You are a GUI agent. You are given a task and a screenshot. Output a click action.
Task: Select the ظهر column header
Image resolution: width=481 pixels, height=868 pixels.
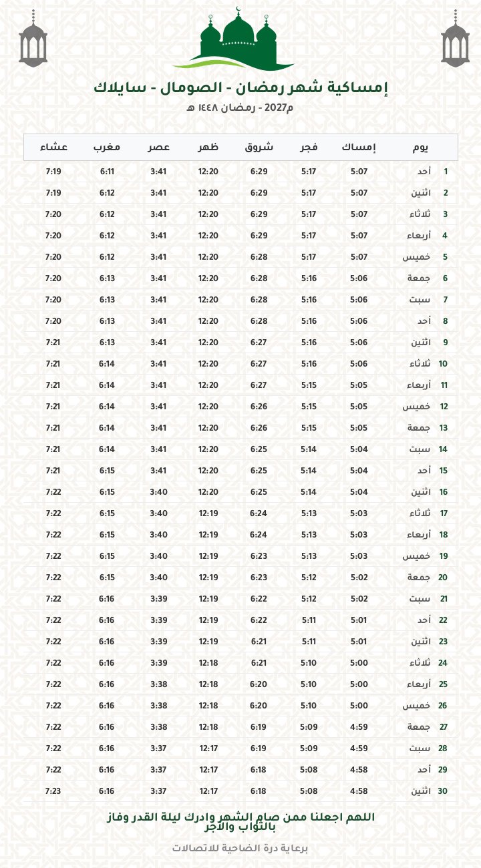click(208, 147)
